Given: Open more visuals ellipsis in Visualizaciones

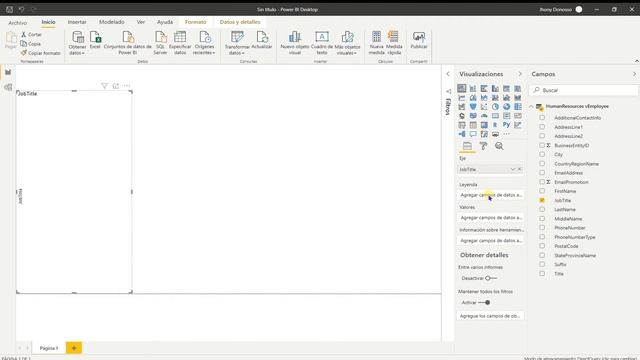Looking at the screenshot, I should click(x=507, y=134).
